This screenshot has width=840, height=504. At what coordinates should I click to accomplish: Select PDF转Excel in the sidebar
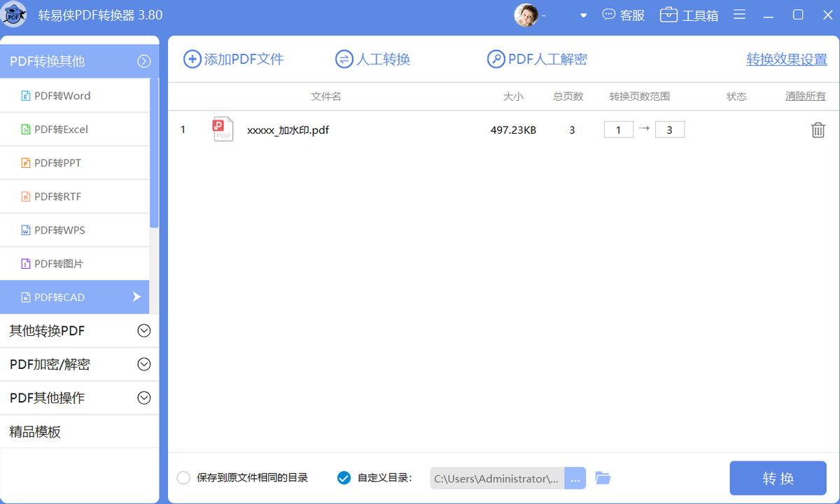[75, 129]
